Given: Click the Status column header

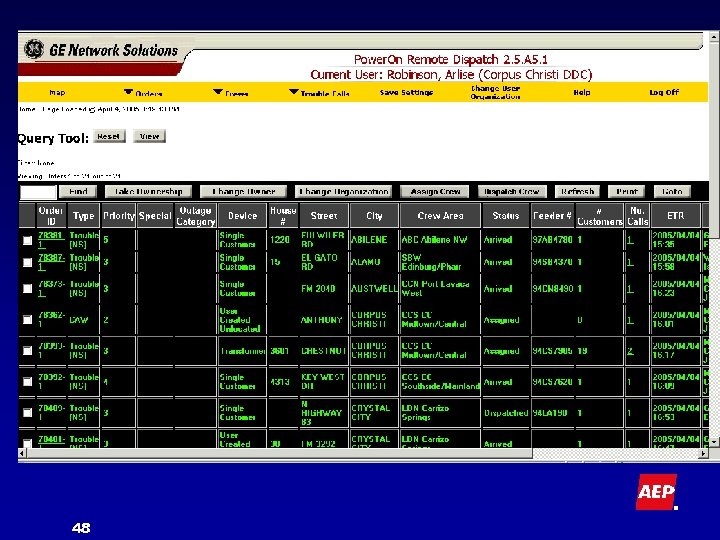Looking at the screenshot, I should 506,216.
